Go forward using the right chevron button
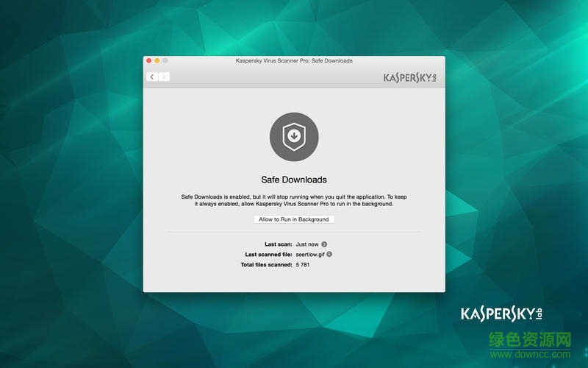 click(164, 77)
